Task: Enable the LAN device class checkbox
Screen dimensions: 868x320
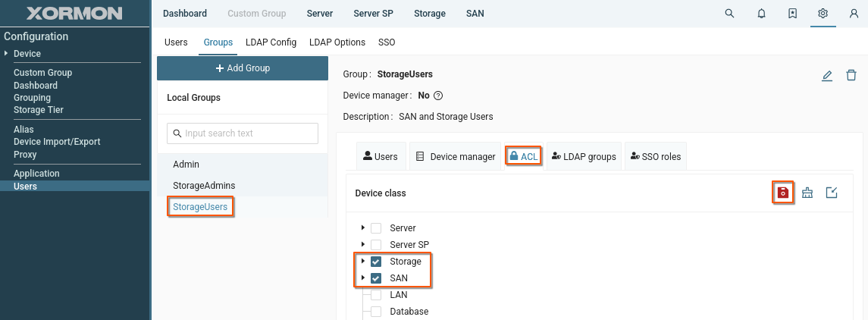Action: tap(376, 295)
